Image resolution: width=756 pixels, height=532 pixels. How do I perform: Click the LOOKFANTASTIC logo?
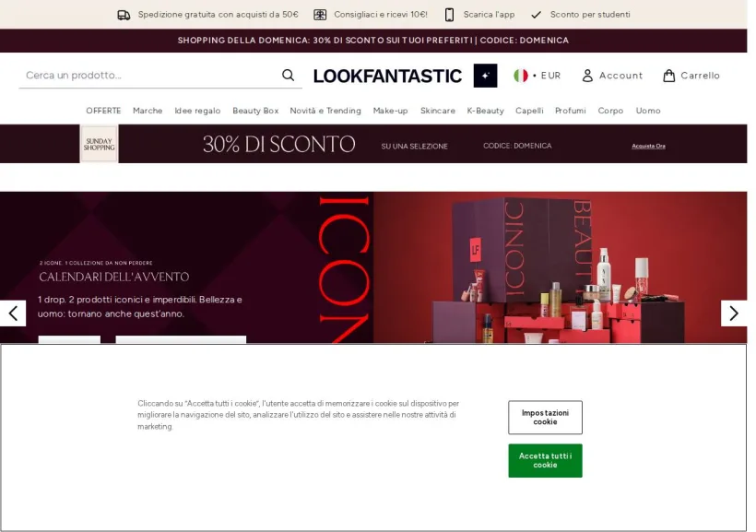click(x=387, y=77)
